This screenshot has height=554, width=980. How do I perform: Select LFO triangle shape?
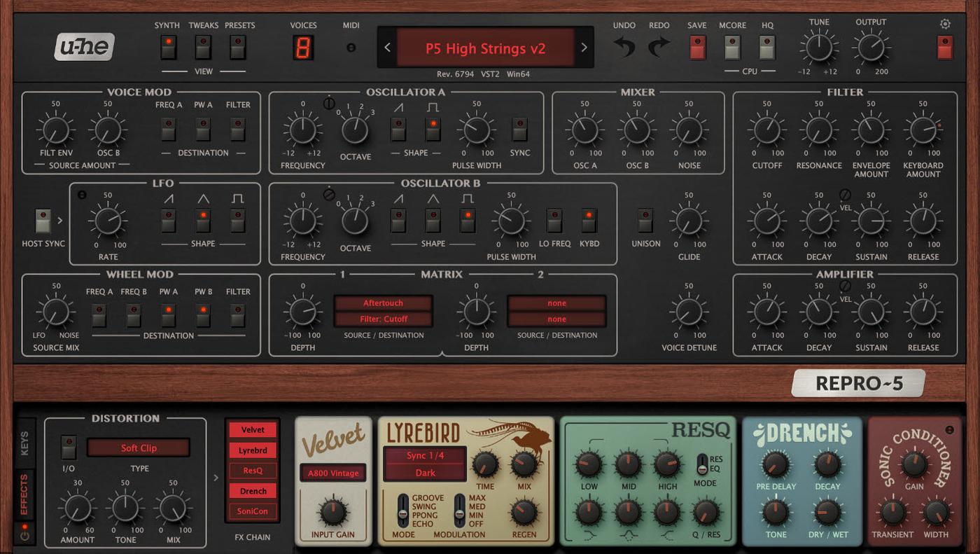pos(203,220)
